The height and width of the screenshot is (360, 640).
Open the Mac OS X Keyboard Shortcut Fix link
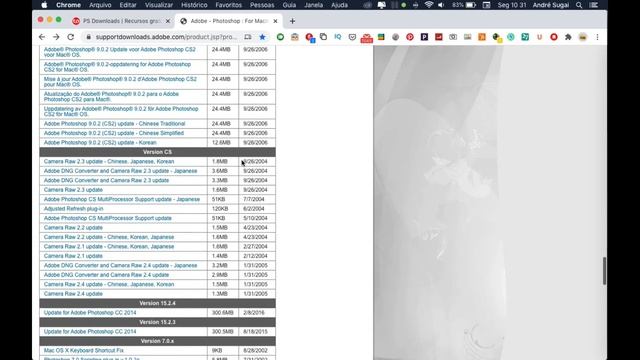coord(83,350)
